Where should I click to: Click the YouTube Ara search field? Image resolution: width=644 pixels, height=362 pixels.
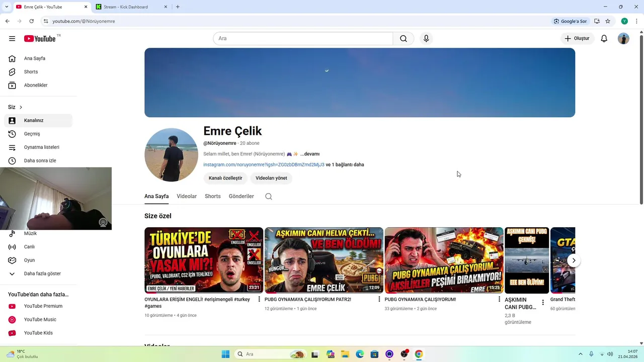[x=303, y=39]
